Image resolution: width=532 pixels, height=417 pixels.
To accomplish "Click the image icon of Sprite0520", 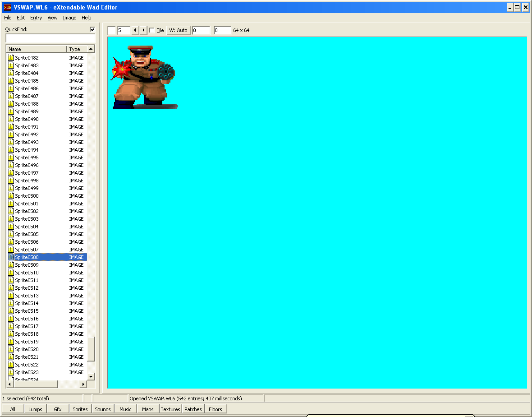I will coord(11,349).
